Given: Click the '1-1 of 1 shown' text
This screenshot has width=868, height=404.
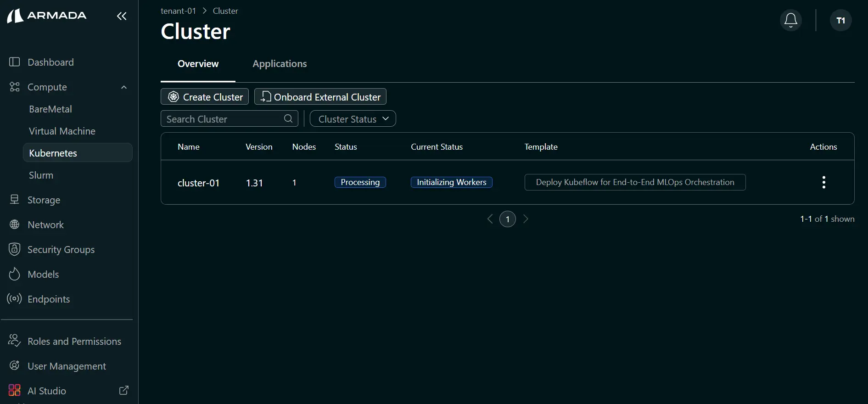Looking at the screenshot, I should coord(827,219).
